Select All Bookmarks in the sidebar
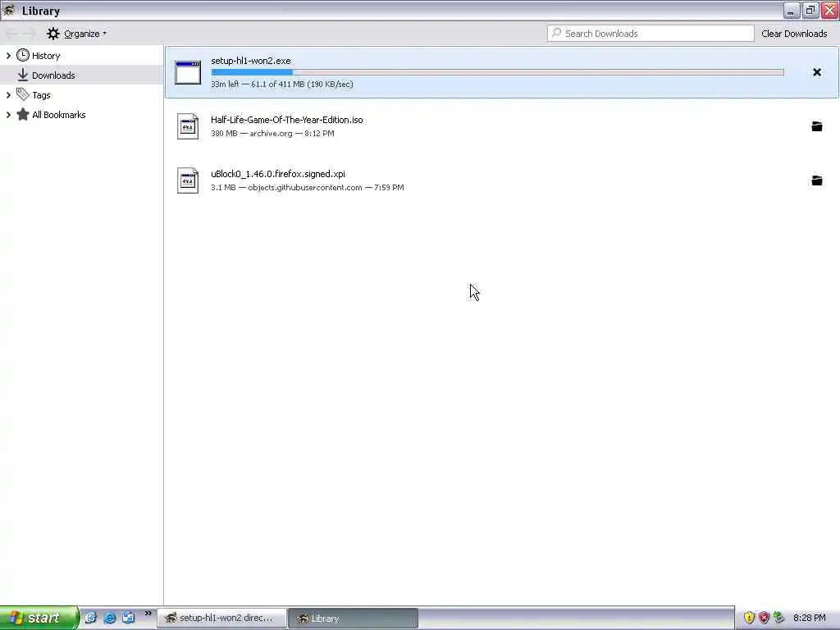 coord(81,115)
